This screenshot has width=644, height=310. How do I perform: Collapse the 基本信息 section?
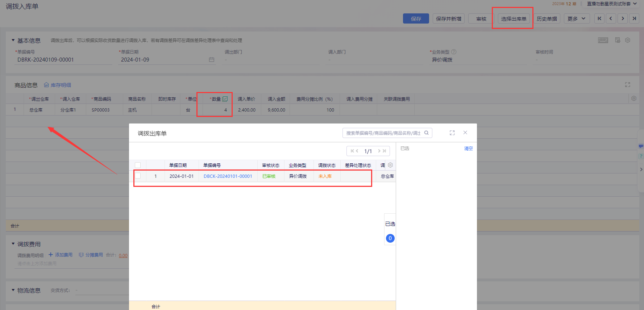pyautogui.click(x=13, y=40)
